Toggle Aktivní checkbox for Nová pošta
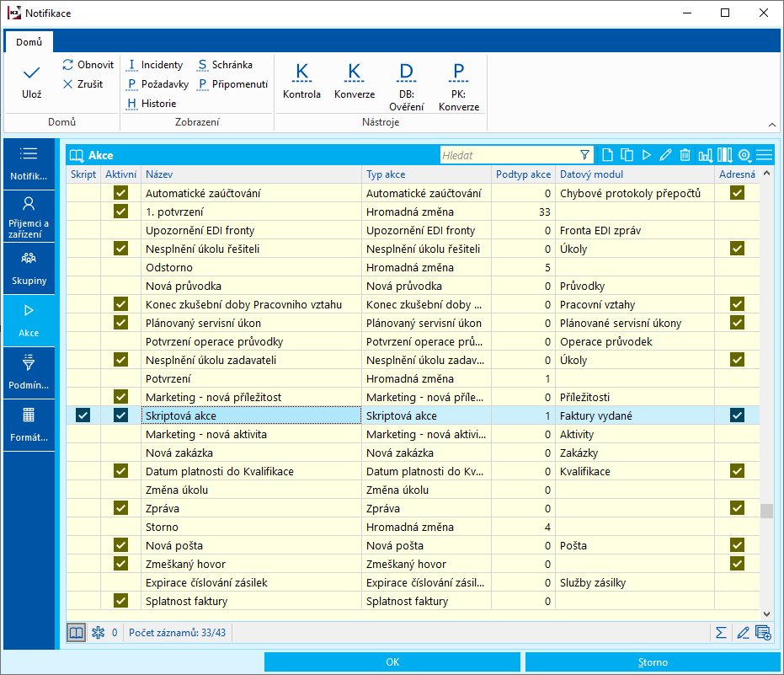 [x=120, y=546]
